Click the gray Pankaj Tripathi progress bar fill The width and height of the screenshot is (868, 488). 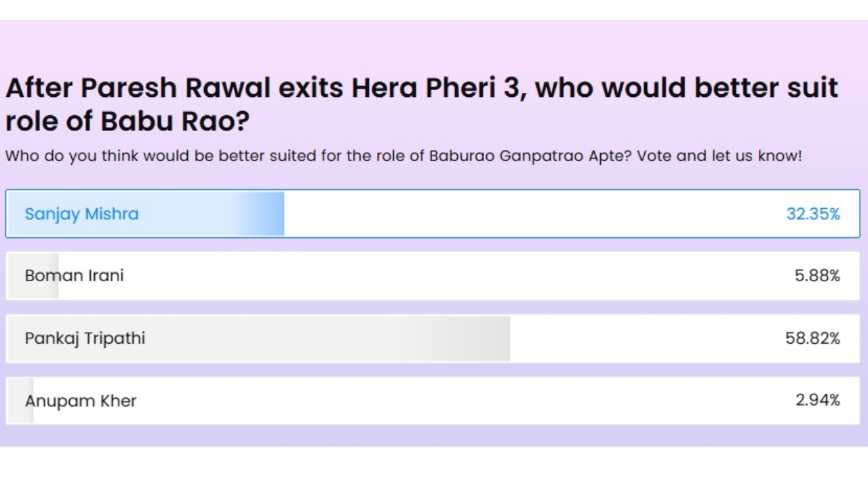coord(258,338)
